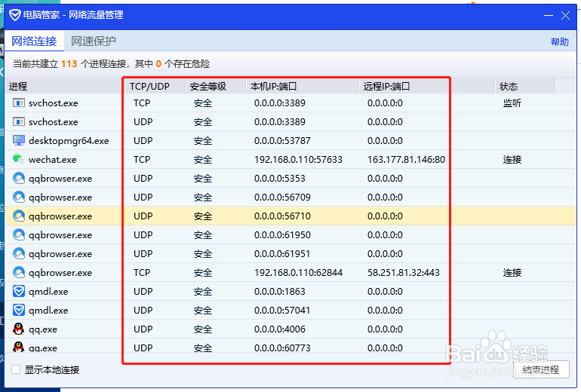Screen dimensions: 581x392
Task: Click local address 0.0.0.0:1863
Action: [280, 292]
